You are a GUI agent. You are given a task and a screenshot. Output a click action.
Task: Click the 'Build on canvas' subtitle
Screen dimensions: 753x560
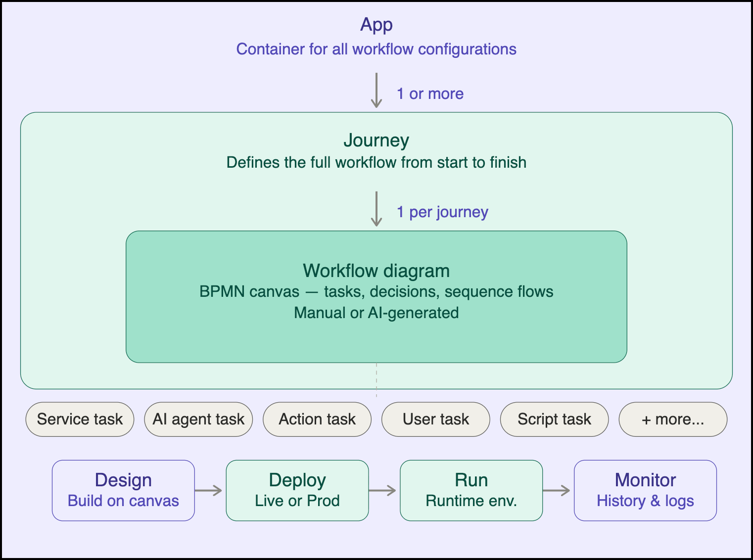click(123, 501)
